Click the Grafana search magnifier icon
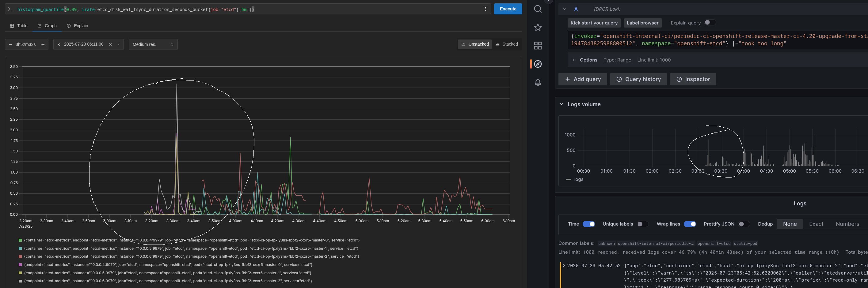Image resolution: width=868 pixels, height=288 pixels. click(538, 9)
